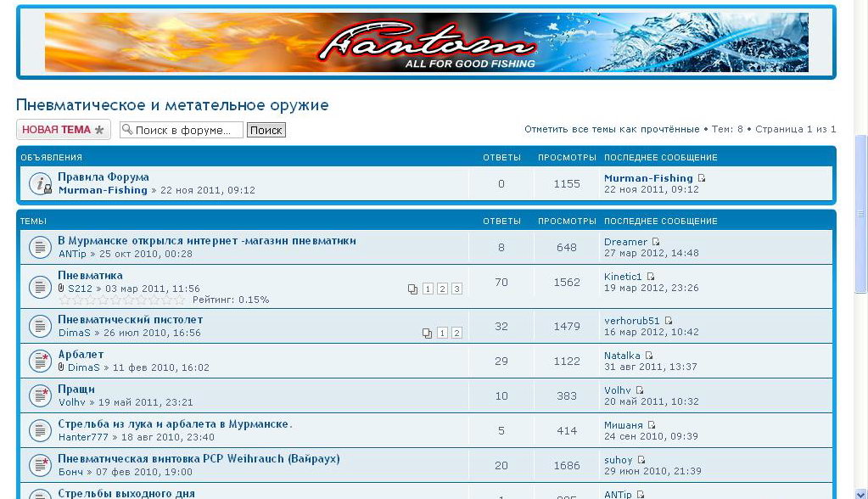Click the rating stars under Пневматика

click(x=121, y=300)
